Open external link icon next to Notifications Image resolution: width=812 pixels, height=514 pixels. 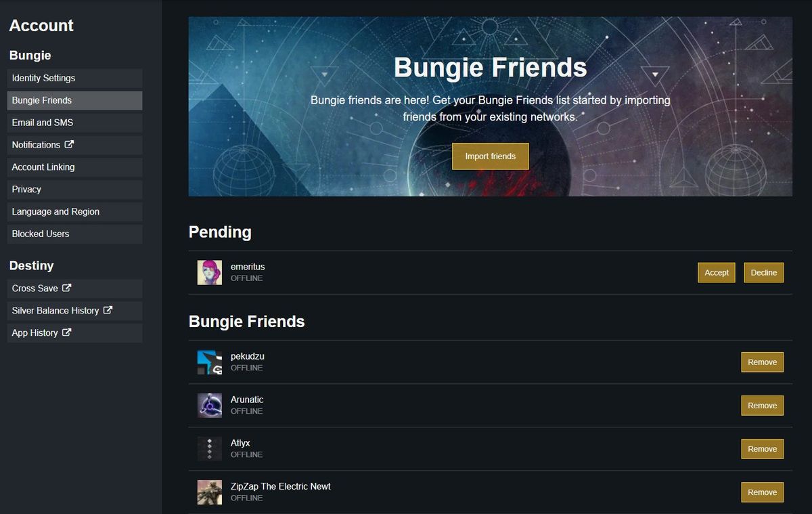point(69,144)
